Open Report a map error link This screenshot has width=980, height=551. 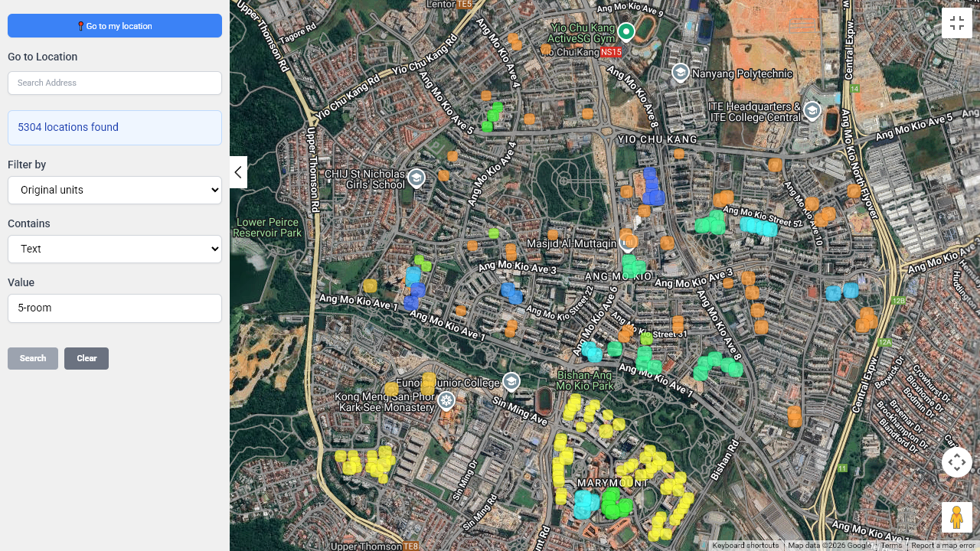click(942, 546)
